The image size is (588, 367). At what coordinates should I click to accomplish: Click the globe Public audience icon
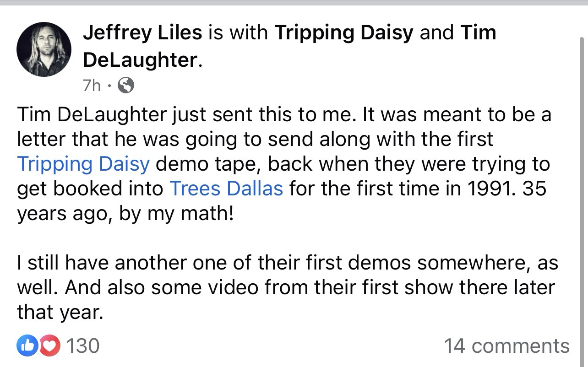coord(126,85)
